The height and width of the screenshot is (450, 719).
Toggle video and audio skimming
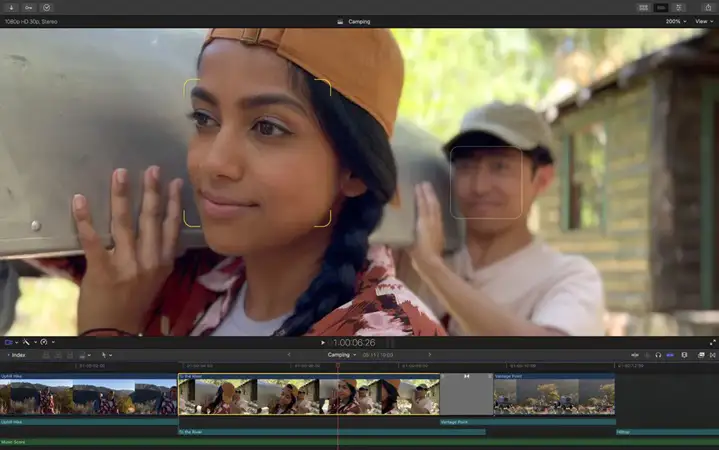(635, 355)
